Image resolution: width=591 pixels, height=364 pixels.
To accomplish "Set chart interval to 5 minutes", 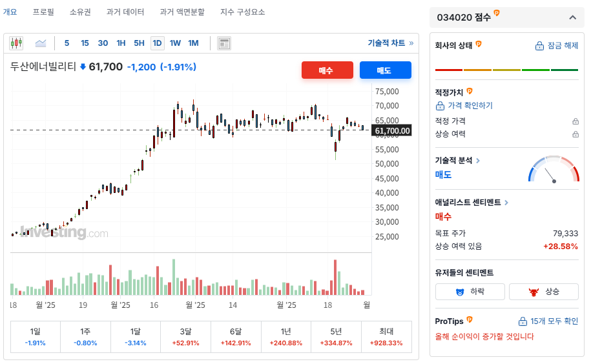I will coord(67,43).
